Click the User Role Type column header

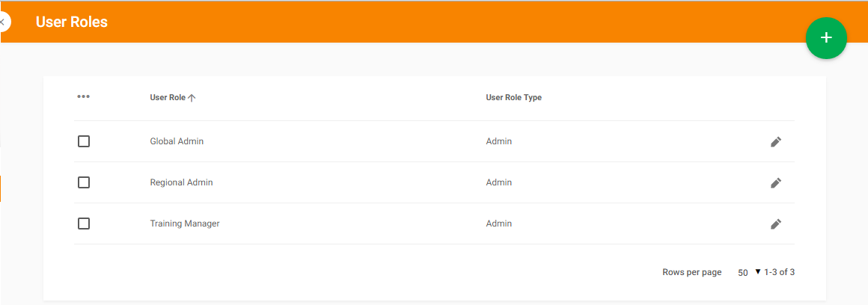pyautogui.click(x=514, y=97)
